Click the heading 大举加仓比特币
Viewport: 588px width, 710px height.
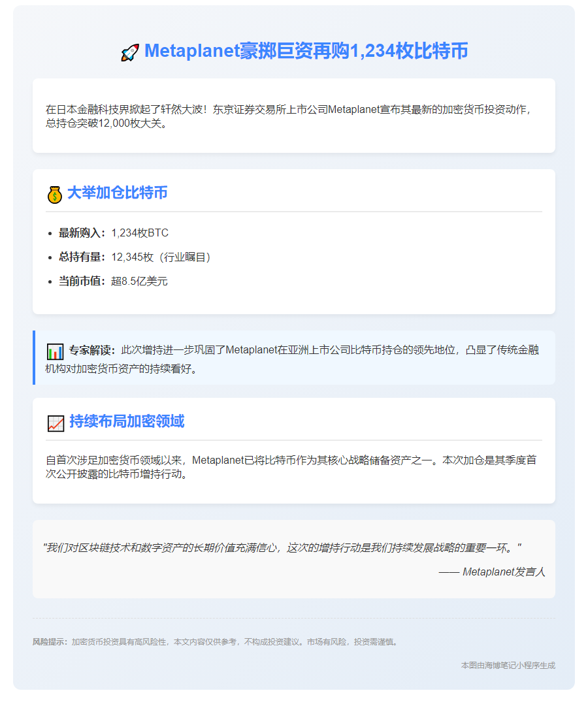click(118, 193)
